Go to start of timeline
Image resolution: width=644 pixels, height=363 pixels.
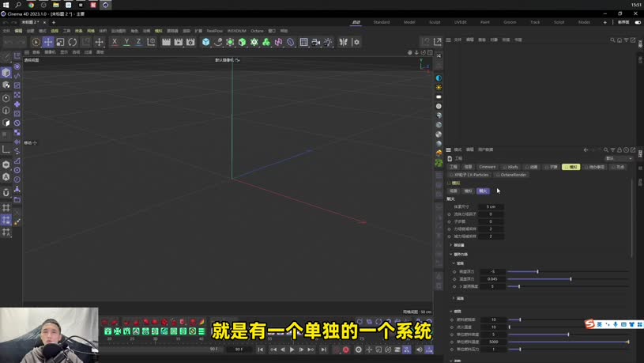tap(261, 350)
